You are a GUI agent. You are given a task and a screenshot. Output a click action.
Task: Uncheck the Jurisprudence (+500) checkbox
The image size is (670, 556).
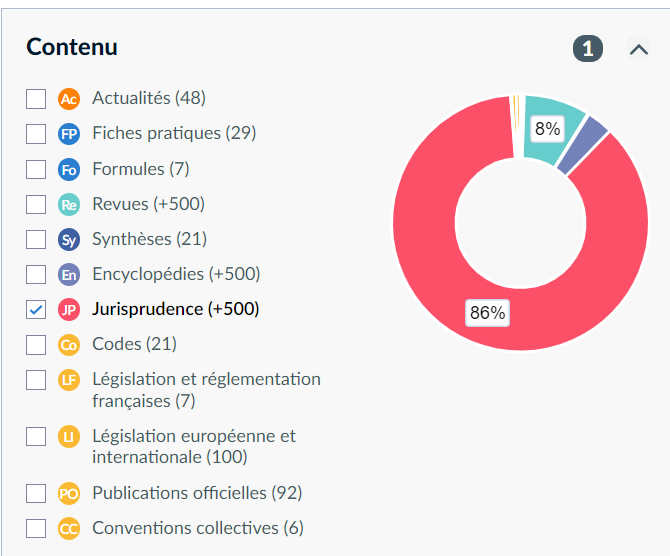tap(36, 309)
